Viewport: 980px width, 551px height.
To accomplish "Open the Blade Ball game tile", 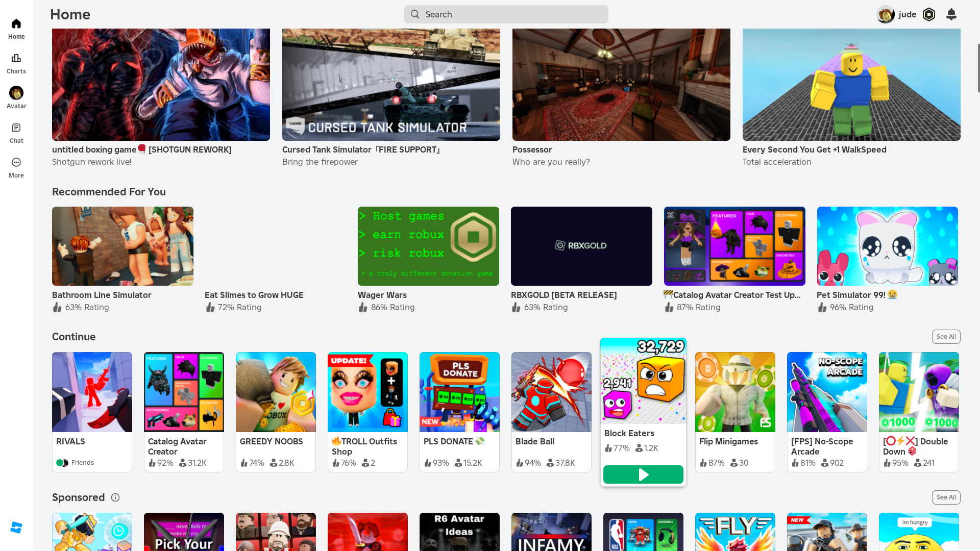I will [x=551, y=392].
